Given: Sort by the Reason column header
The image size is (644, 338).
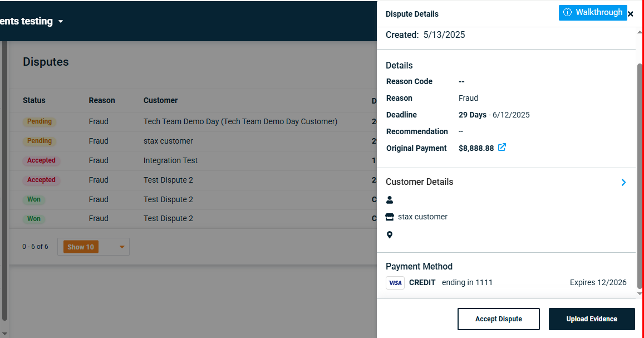Looking at the screenshot, I should click(x=102, y=100).
